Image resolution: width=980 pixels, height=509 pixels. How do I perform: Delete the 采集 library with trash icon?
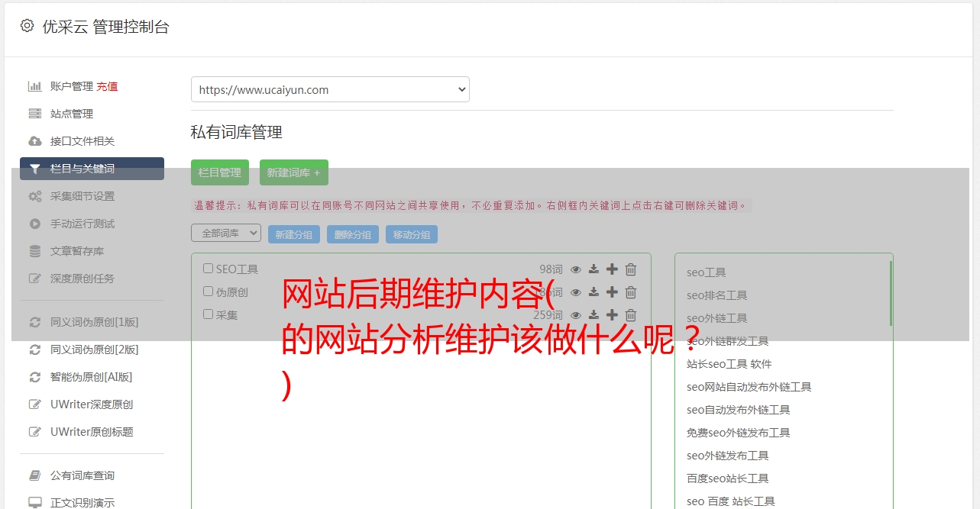[631, 315]
